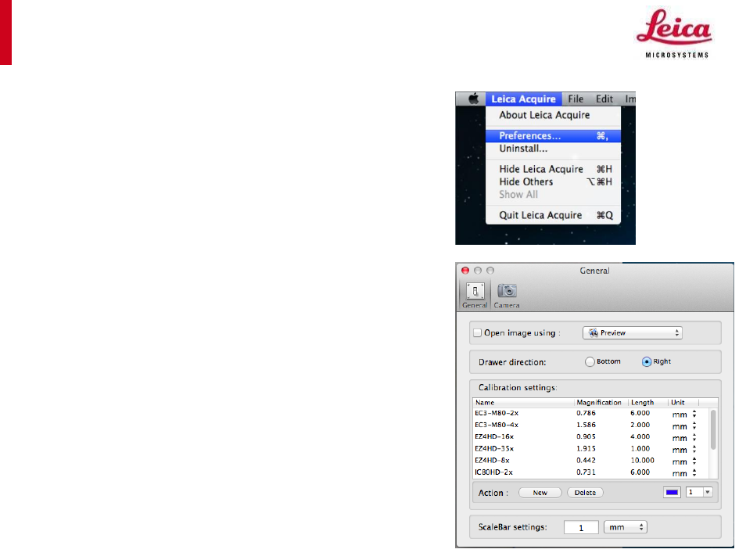Click magnification value 0.731
Image resolution: width=746 pixels, height=560 pixels.
coord(586,472)
